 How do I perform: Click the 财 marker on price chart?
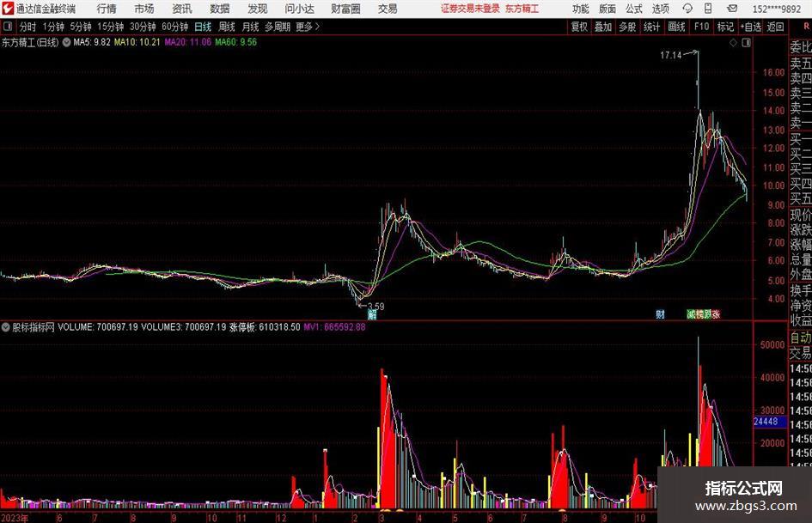660,314
